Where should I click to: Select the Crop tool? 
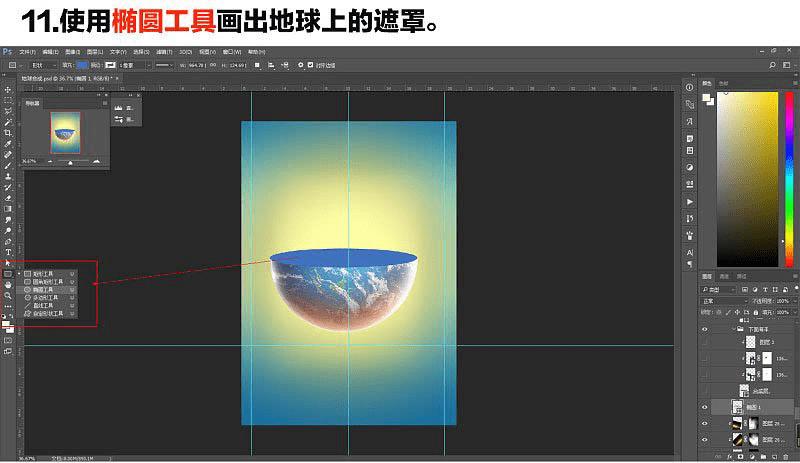coord(8,133)
